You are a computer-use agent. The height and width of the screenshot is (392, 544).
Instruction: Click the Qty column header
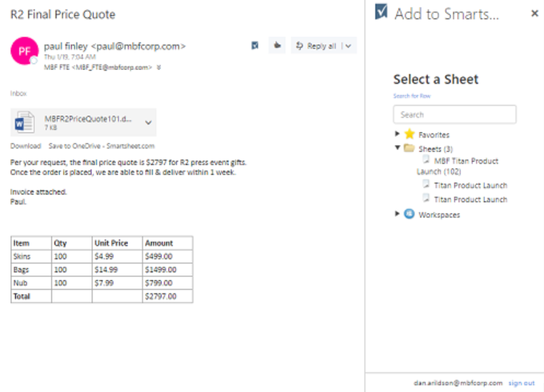coord(72,243)
